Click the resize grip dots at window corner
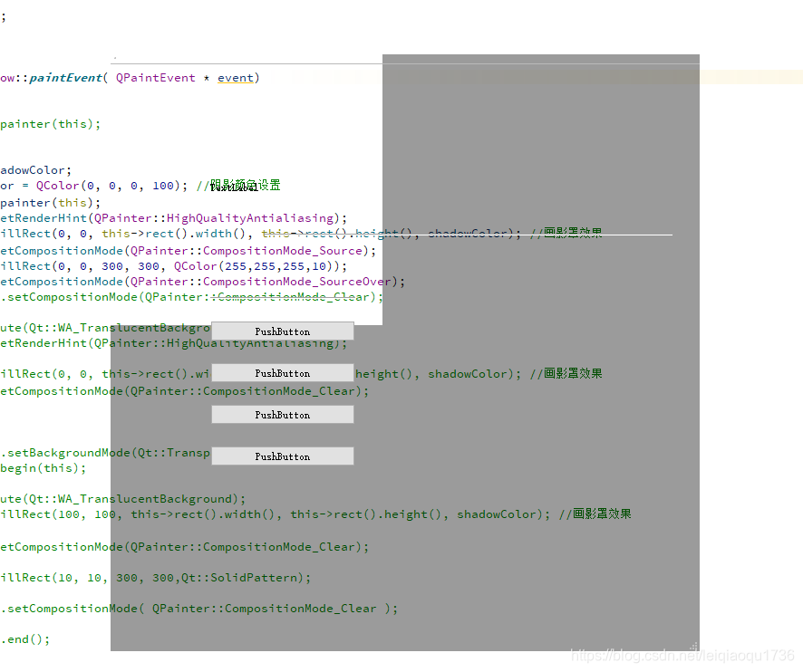This screenshot has height=672, width=803. click(x=692, y=645)
